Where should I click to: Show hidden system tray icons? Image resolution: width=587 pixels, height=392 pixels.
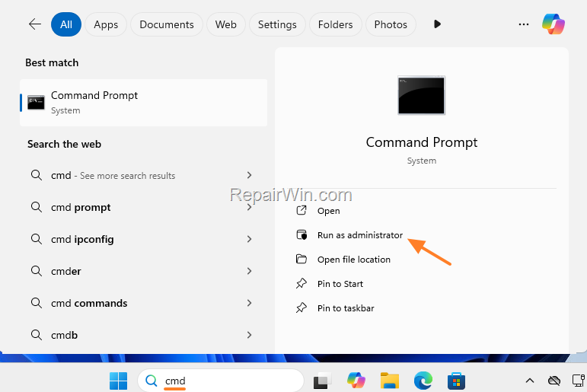tap(530, 380)
